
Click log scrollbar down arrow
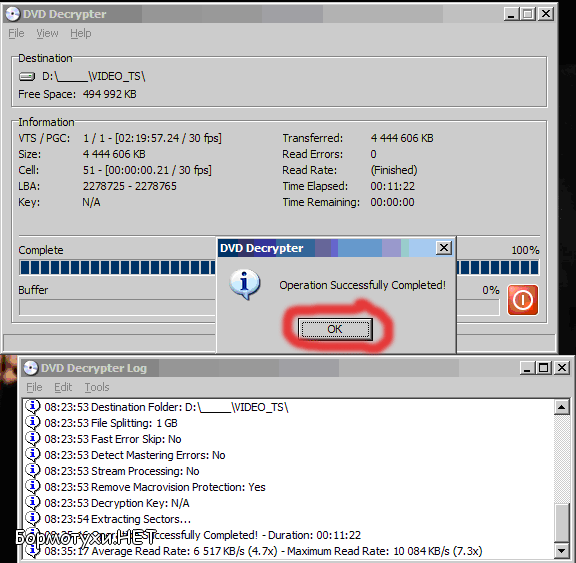[x=562, y=551]
